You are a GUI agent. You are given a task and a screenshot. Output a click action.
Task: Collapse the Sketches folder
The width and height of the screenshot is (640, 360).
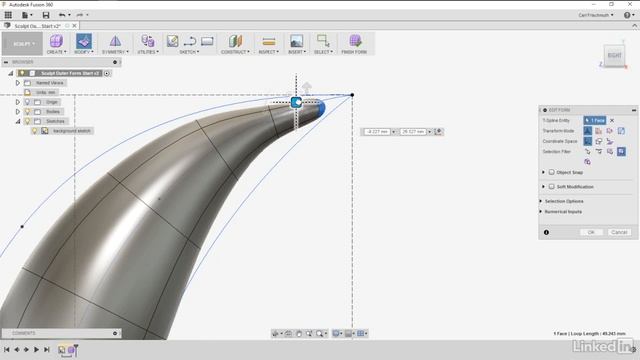click(x=18, y=121)
